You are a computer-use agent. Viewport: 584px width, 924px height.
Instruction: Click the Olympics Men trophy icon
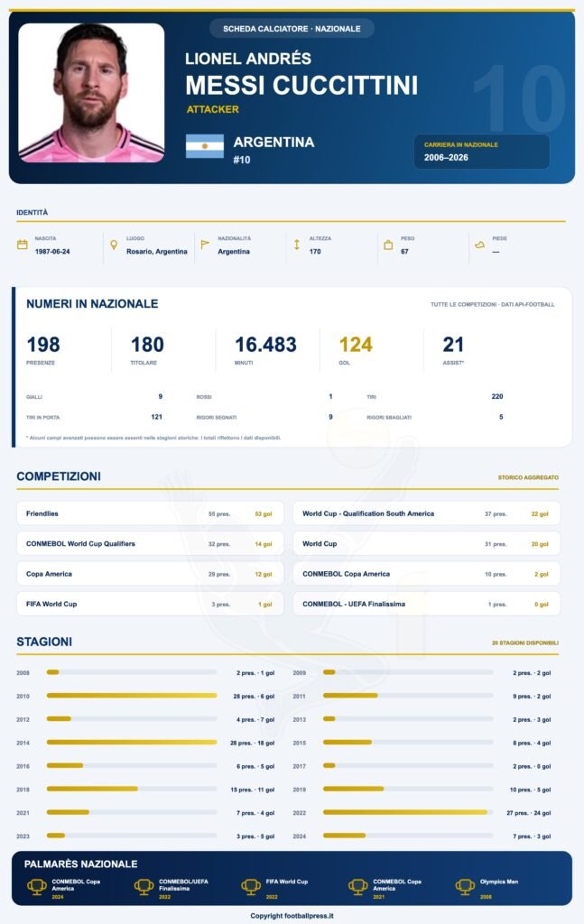pos(465,886)
